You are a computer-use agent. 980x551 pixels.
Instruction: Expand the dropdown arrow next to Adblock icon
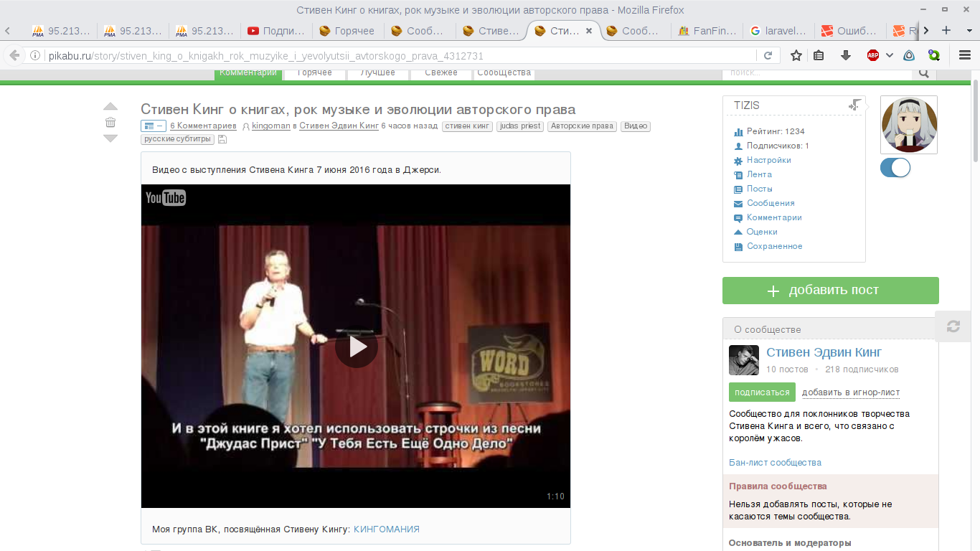pyautogui.click(x=890, y=55)
